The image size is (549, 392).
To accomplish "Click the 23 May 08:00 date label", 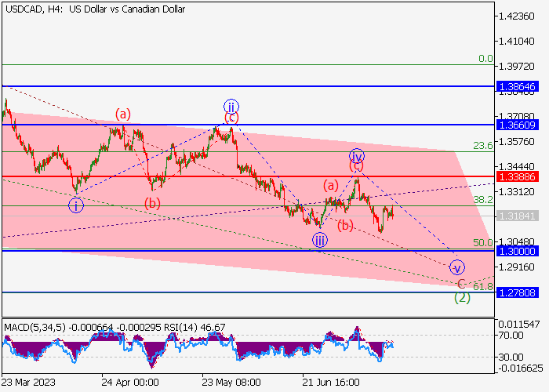I will tap(231, 383).
